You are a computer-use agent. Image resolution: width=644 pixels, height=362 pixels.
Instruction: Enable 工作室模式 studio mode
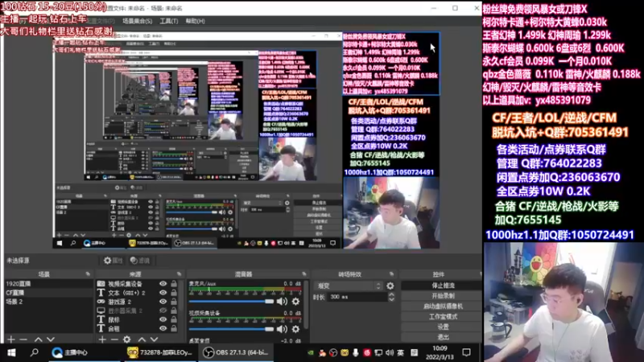pyautogui.click(x=442, y=316)
